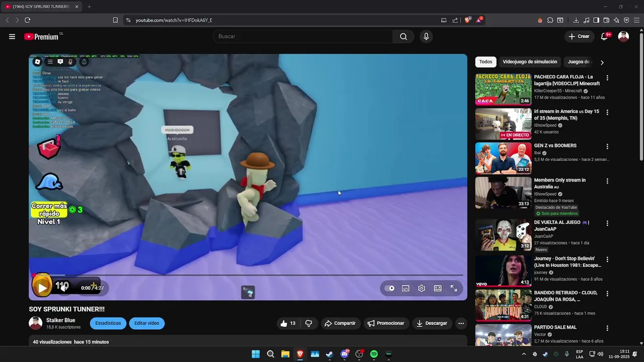The height and width of the screenshot is (362, 644).
Task: Click Editar vídeo button
Action: point(147,323)
